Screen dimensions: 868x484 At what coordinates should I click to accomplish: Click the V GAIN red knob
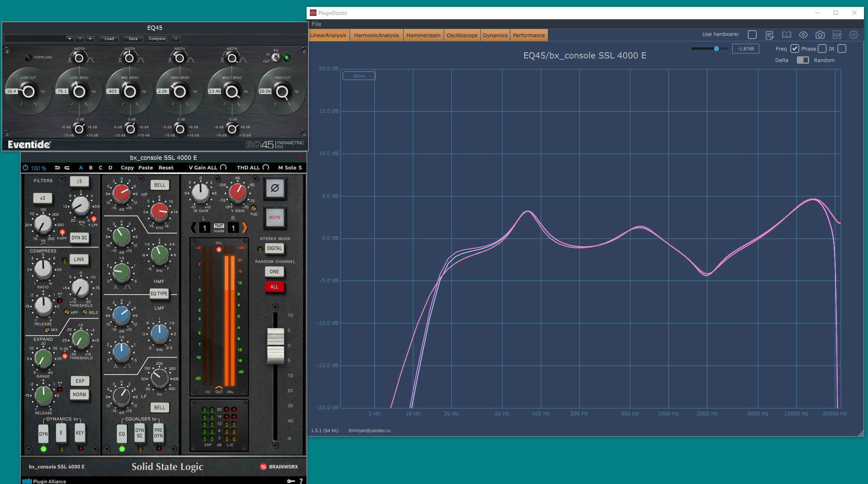(x=238, y=192)
